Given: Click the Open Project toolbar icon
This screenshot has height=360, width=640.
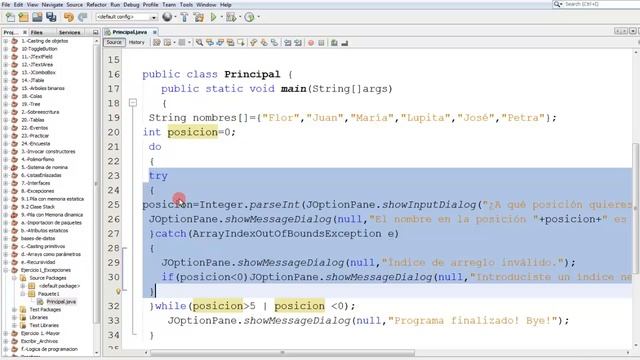Looking at the screenshot, I should click(x=37, y=17).
